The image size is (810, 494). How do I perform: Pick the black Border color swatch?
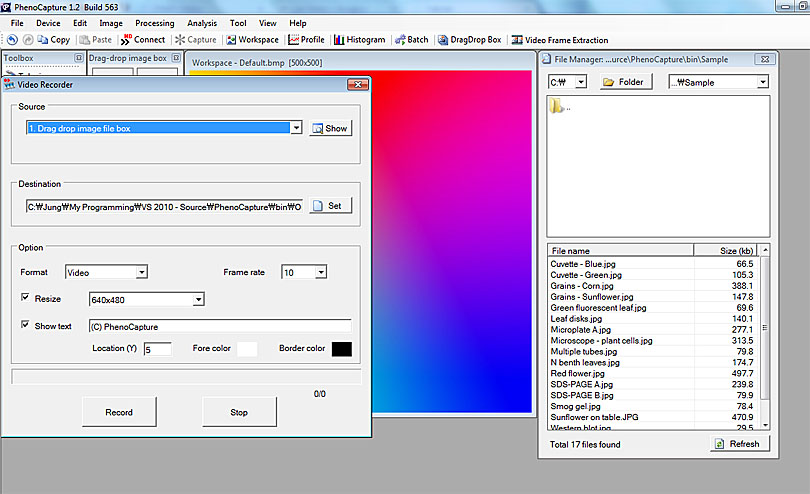coord(341,349)
